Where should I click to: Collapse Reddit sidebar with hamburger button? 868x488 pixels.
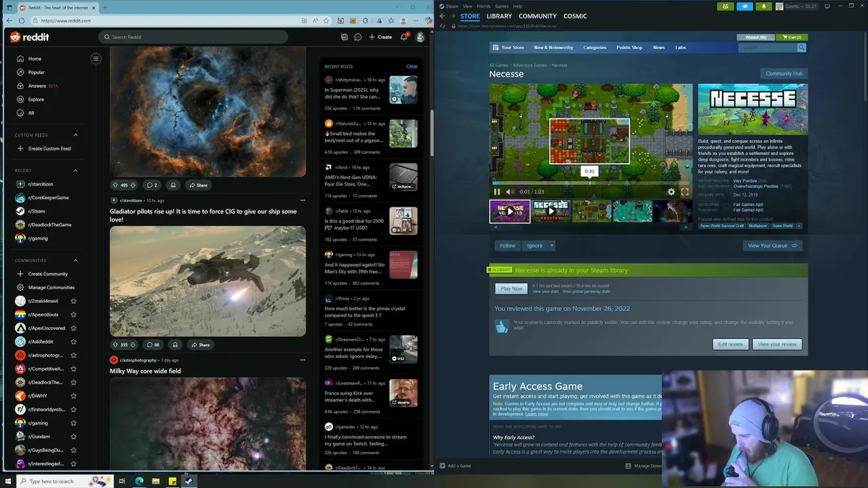click(96, 58)
